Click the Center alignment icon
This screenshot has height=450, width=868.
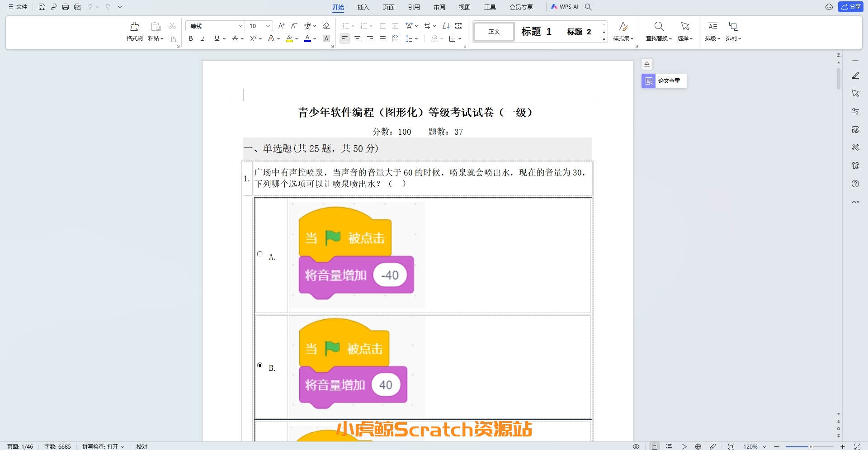(x=357, y=39)
